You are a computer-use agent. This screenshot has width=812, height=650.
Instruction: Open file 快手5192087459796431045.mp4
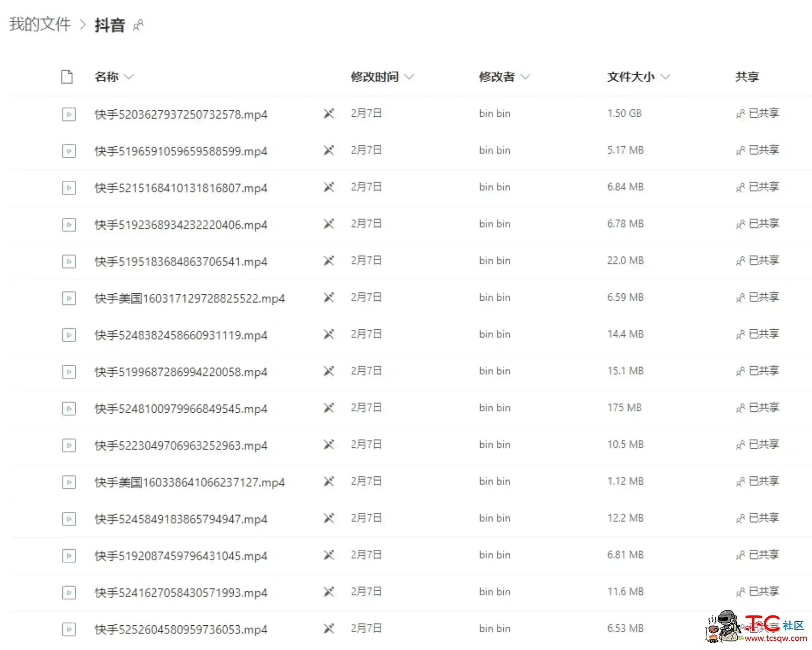click(181, 555)
